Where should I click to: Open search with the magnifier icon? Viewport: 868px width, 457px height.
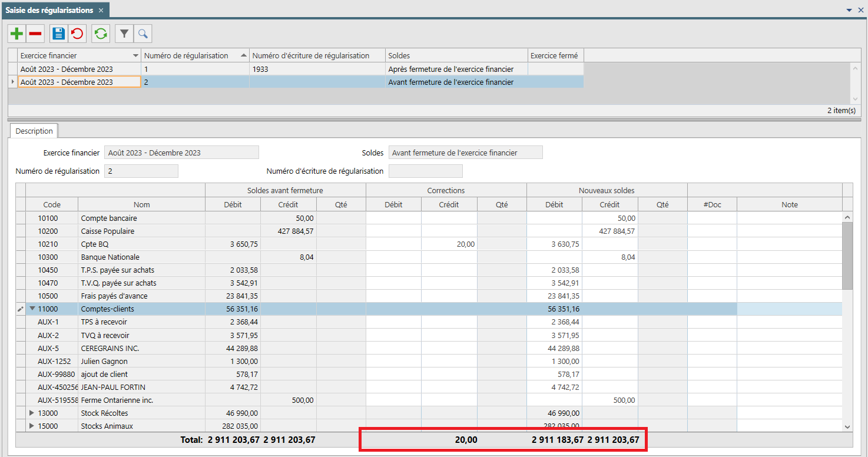coord(143,34)
